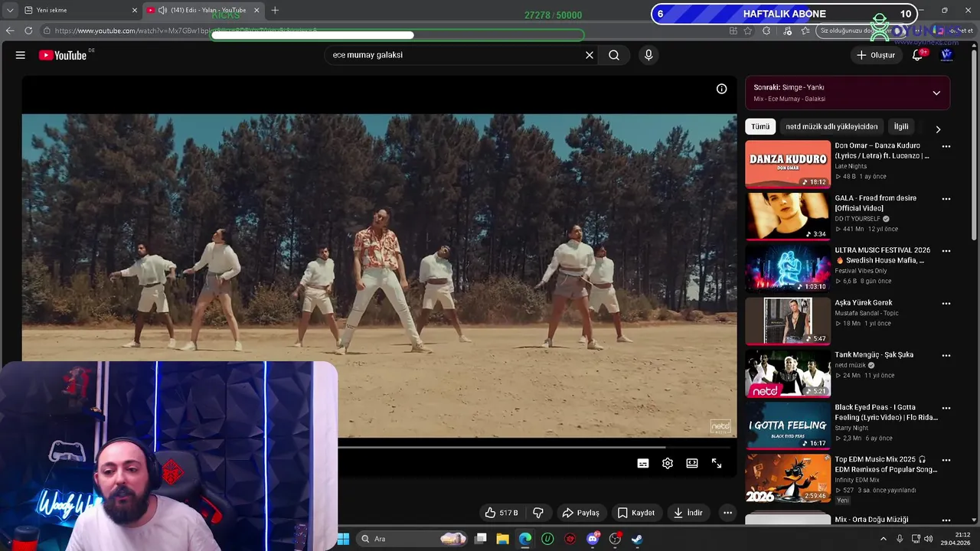Screen dimensions: 980x551
Task: Open YouTube notifications bell
Action: [x=917, y=55]
